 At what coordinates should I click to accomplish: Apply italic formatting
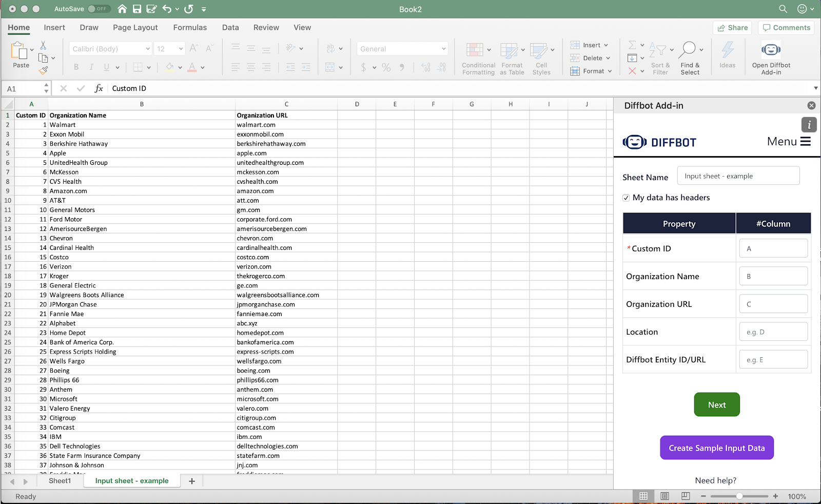pos(91,67)
